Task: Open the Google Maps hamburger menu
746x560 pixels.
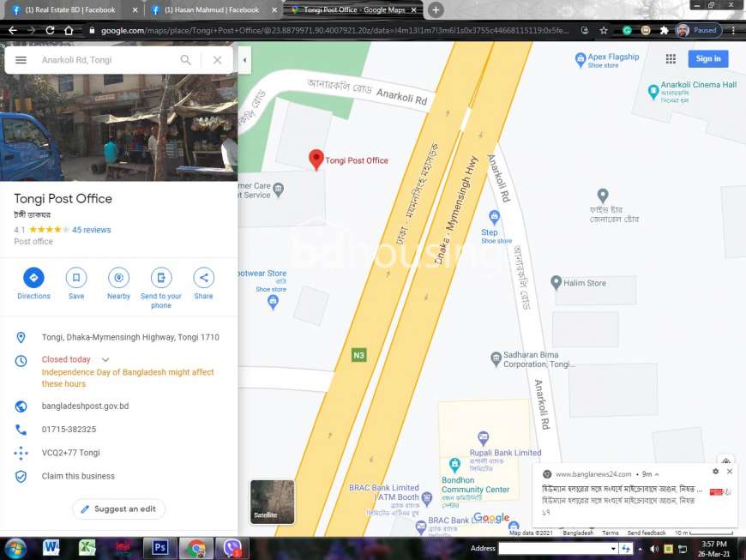Action: (x=21, y=60)
